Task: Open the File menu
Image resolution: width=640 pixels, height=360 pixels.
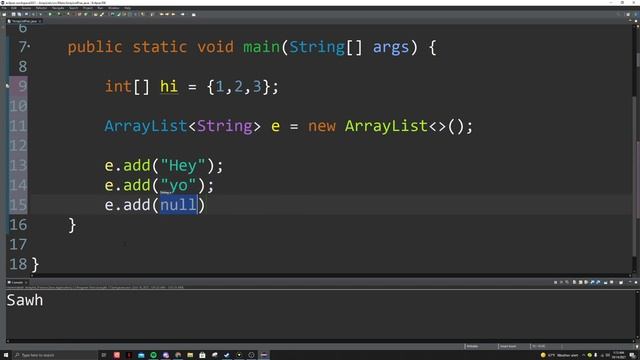Action: point(4,8)
